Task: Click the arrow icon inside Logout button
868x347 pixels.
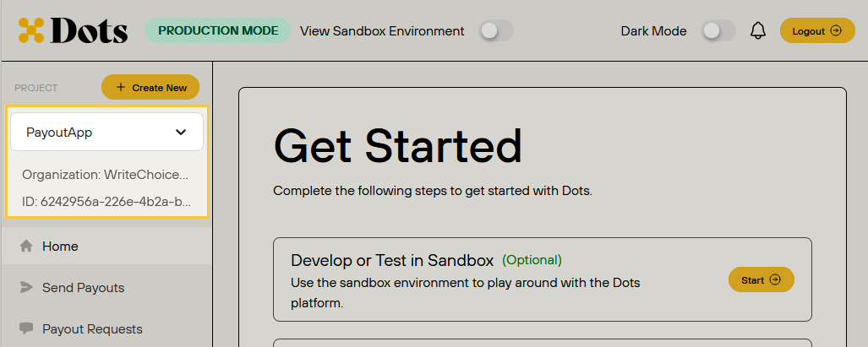Action: point(836,31)
